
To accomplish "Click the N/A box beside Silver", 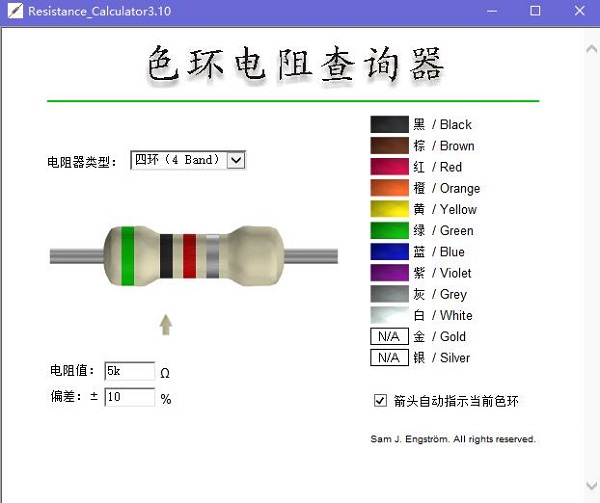I will tap(389, 358).
